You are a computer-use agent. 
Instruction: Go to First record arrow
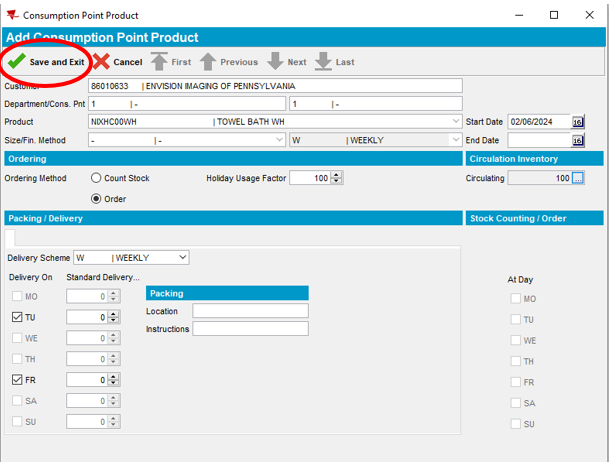[x=159, y=62]
